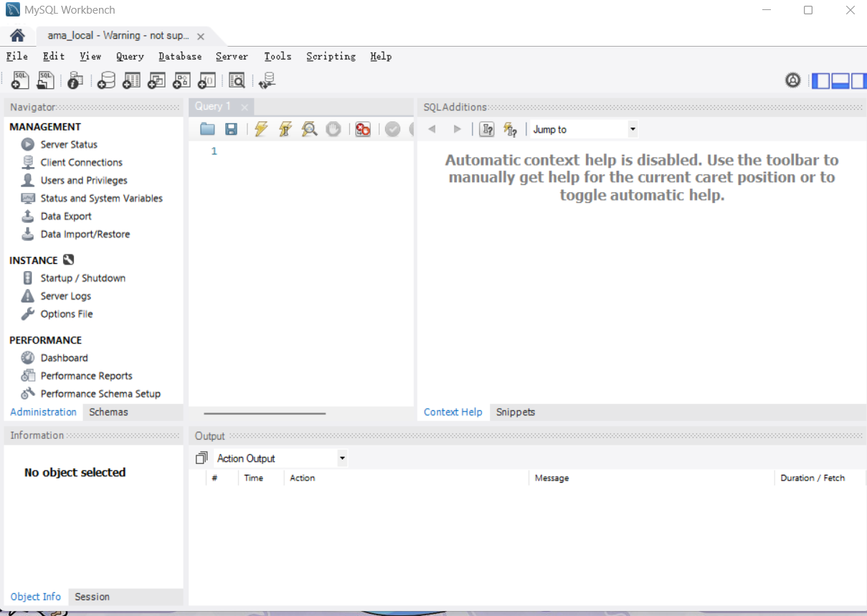Stop query execution hand icon

tap(333, 129)
